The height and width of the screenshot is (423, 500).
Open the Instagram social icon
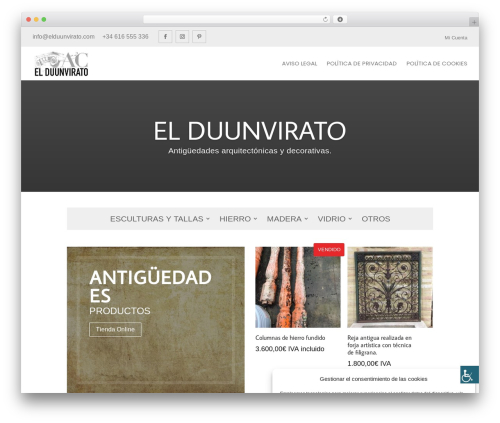tap(182, 37)
